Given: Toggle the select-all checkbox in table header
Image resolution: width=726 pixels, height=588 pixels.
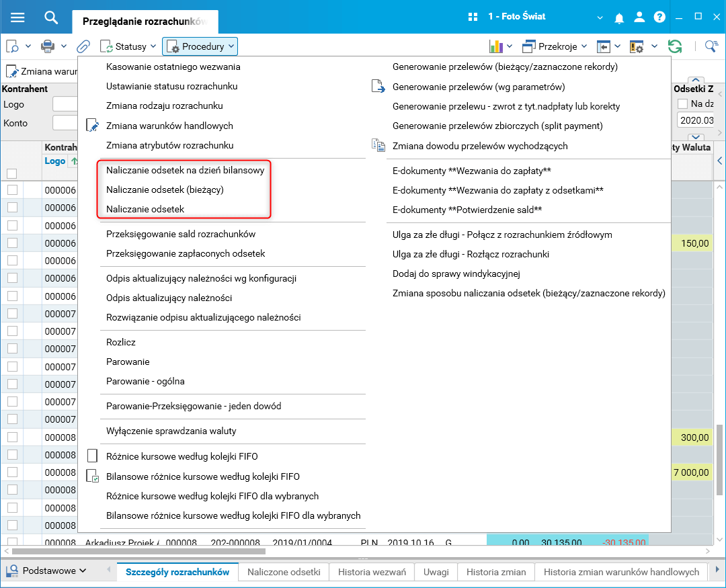Looking at the screenshot, I should pyautogui.click(x=12, y=173).
